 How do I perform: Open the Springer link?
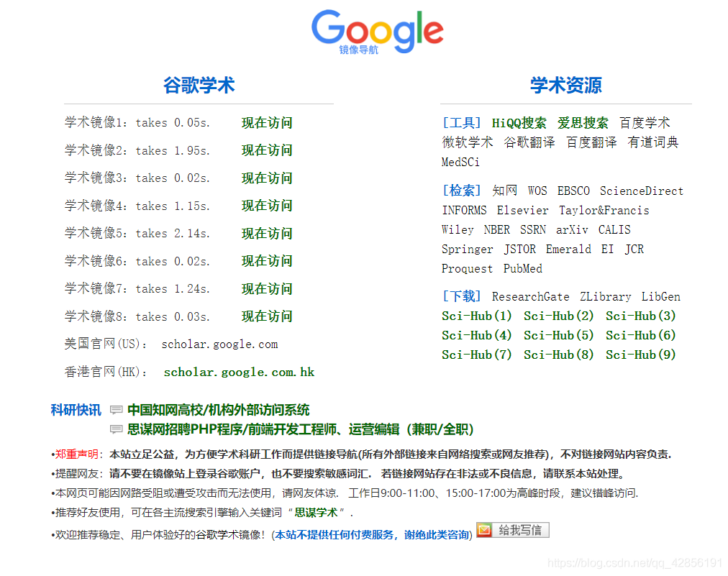467,250
